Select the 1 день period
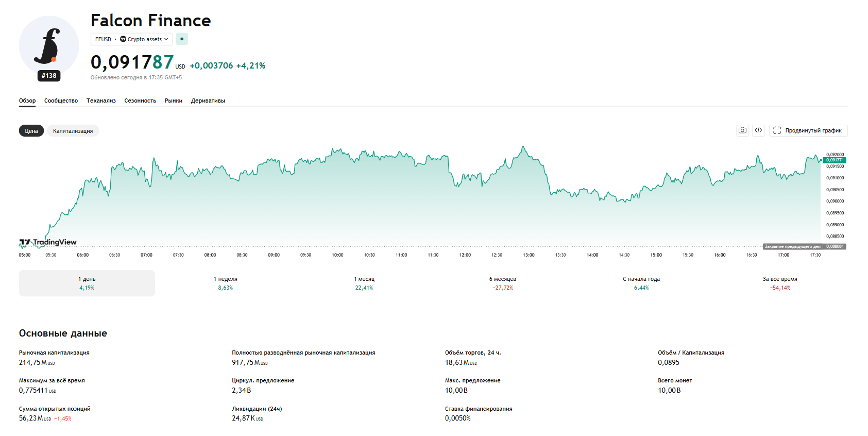868x436 pixels. pos(87,283)
